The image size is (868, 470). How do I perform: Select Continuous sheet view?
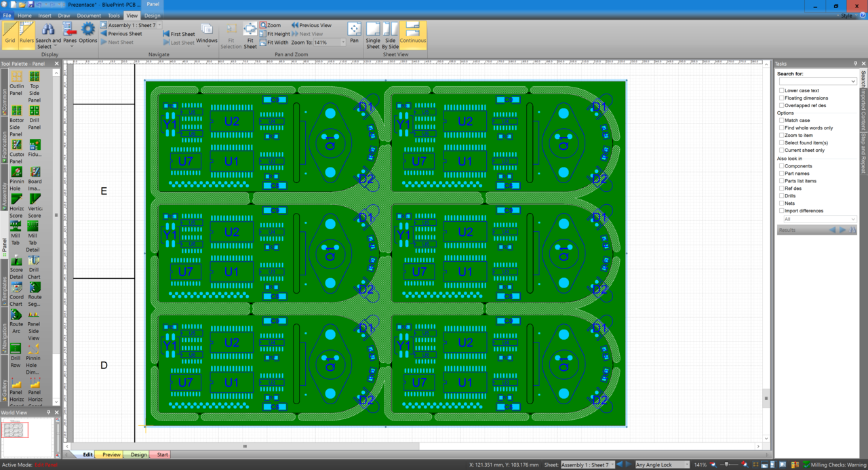click(x=413, y=34)
